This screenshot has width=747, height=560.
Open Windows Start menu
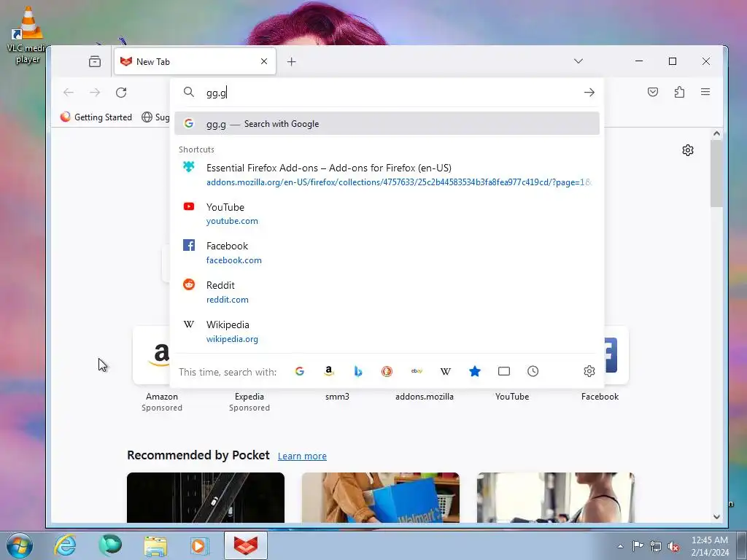coord(19,545)
